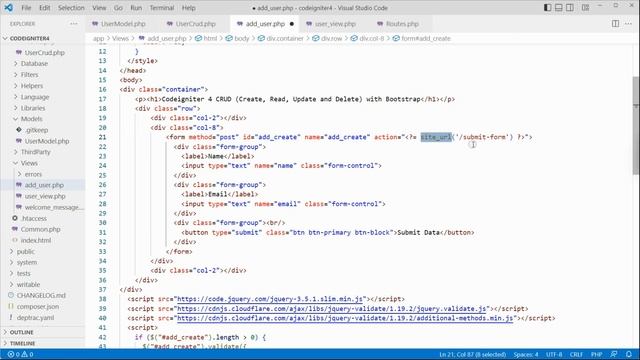The width and height of the screenshot is (640, 360).
Task: Open Go menu
Action: pyautogui.click(x=118, y=8)
